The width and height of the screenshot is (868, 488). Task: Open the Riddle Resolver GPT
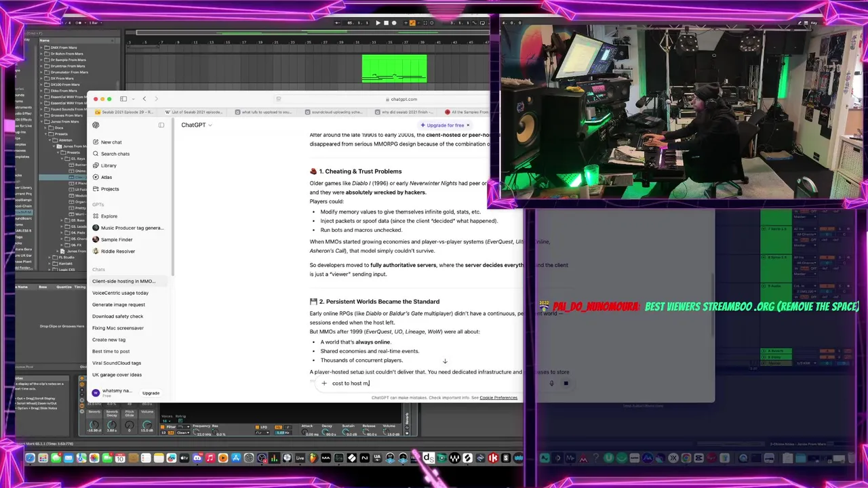click(118, 251)
